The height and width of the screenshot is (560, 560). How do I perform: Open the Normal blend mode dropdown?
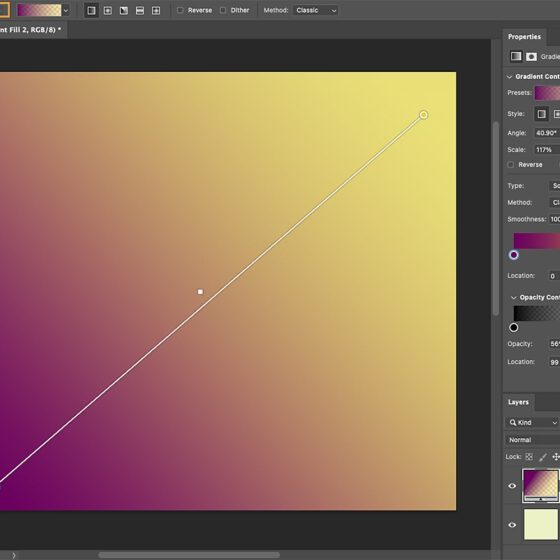(x=532, y=440)
